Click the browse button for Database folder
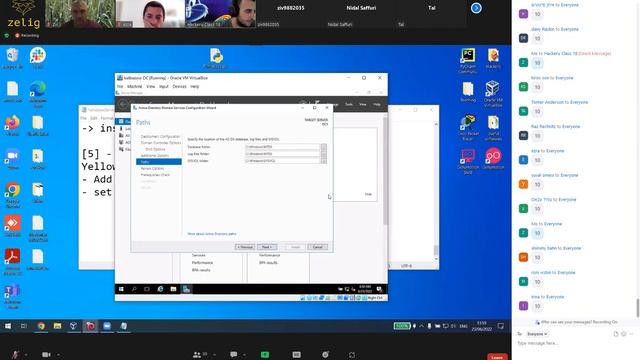Screen dimensions: 640x360 tap(324, 147)
